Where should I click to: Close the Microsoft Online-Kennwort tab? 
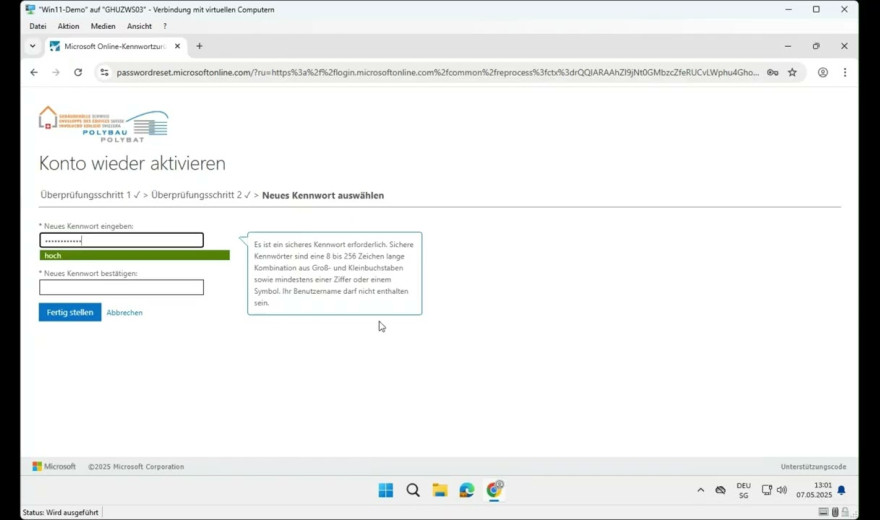[x=178, y=46]
